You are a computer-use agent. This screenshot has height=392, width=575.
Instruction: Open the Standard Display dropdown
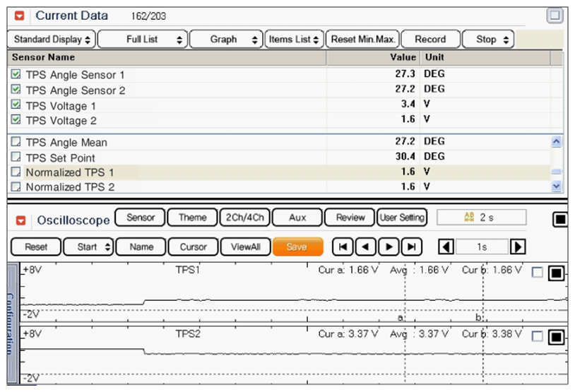[x=52, y=40]
